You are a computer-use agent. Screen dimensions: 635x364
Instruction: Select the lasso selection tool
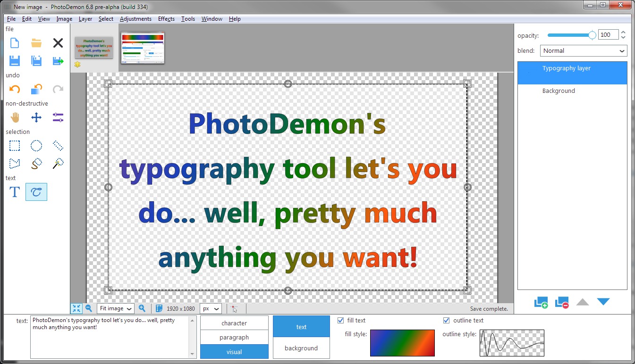tap(36, 164)
